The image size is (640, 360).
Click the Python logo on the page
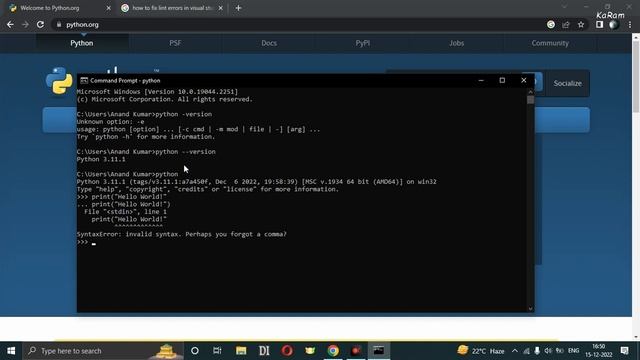point(60,81)
